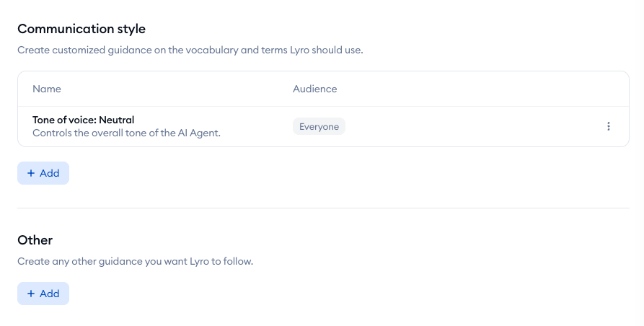
Task: Click the divider line above the Other section
Action: pos(323,208)
